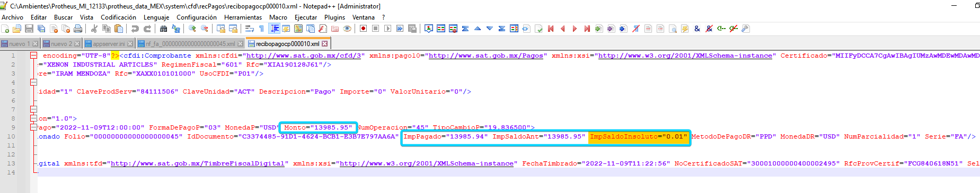
Task: Open the Ventana menu
Action: 364,17
